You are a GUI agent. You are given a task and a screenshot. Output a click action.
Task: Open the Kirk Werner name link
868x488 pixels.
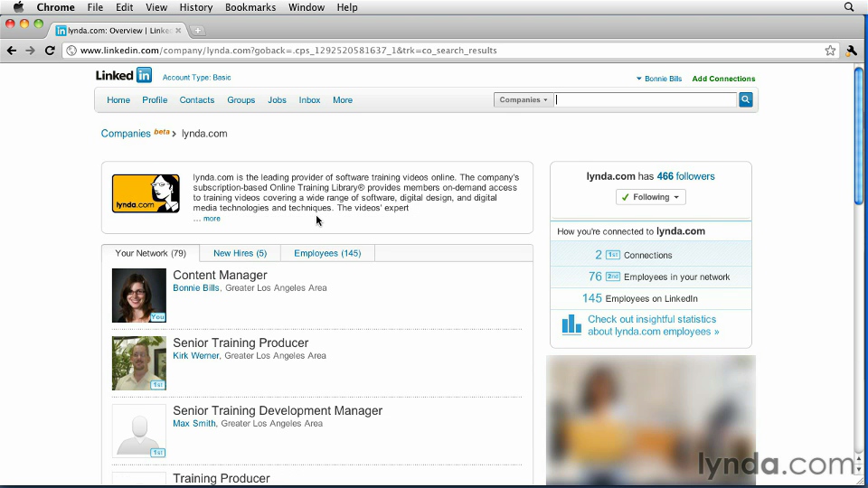(x=196, y=356)
